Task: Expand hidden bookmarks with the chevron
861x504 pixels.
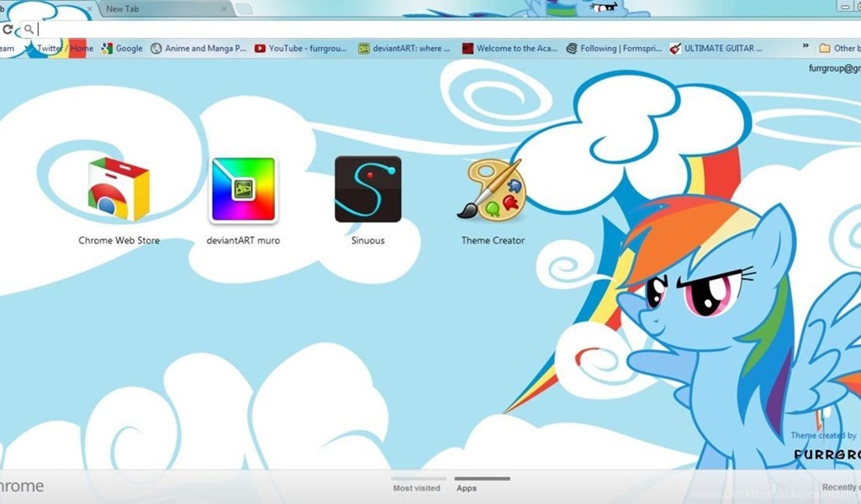Action: pos(805,46)
